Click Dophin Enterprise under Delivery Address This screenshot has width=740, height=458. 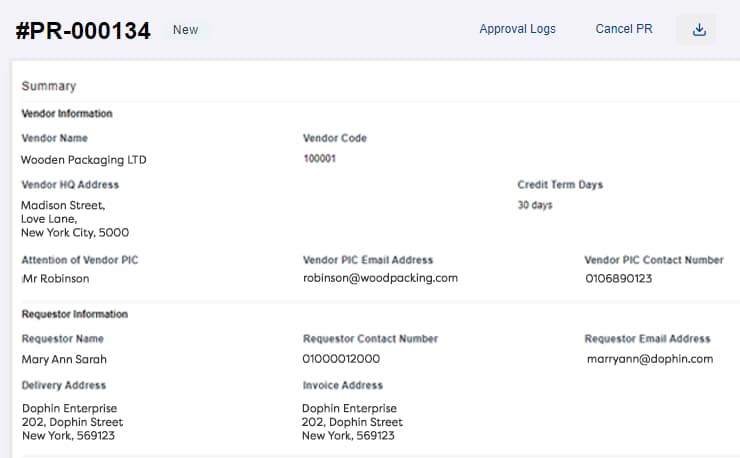tap(69, 408)
